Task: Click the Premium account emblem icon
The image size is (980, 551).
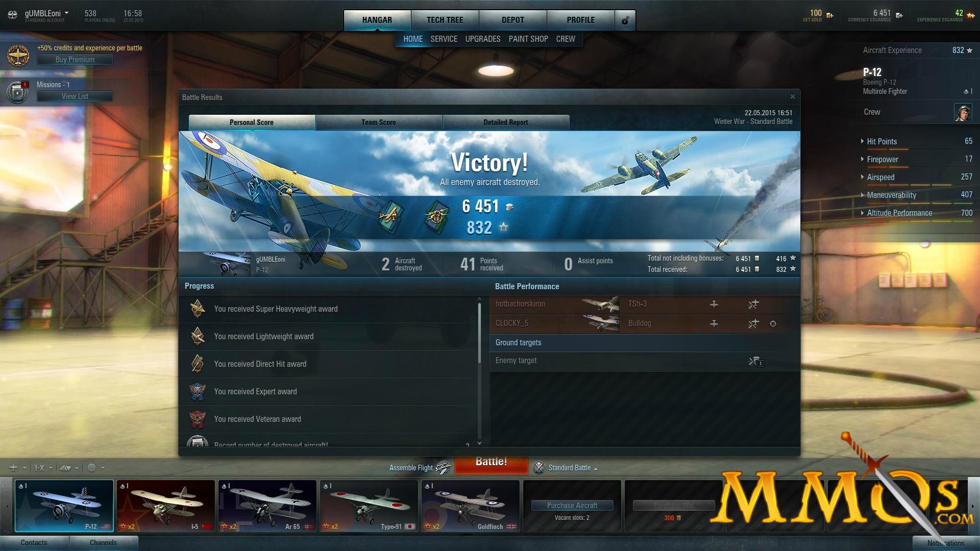Action: tap(18, 55)
